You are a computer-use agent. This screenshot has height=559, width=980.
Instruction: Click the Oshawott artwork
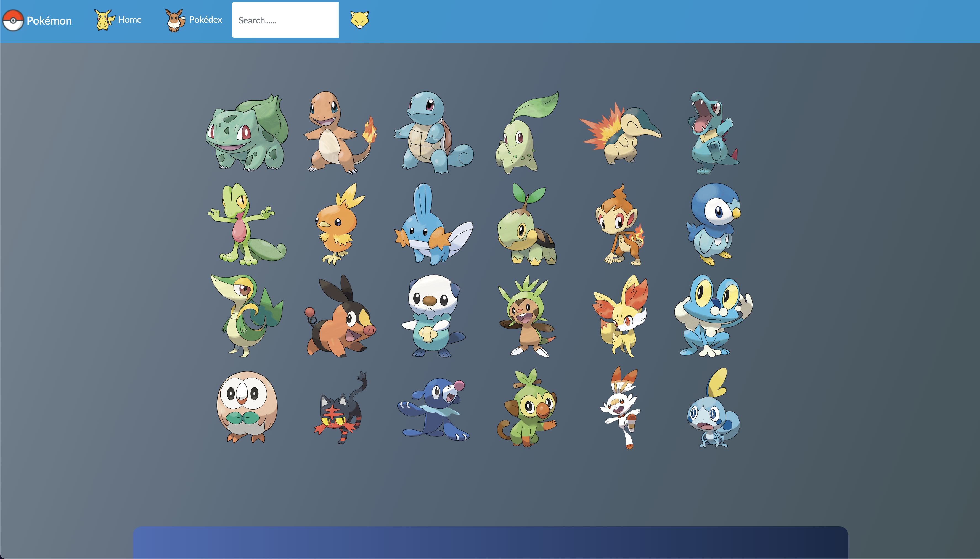pos(434,316)
